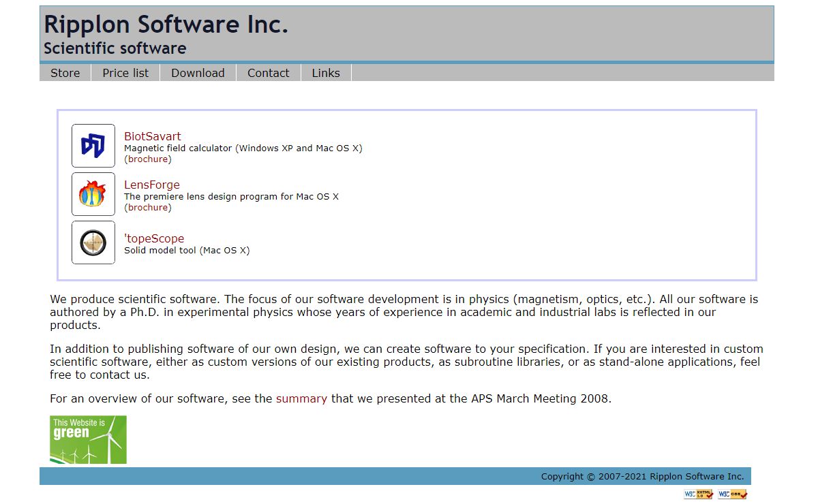Follow the BiotSavart title link
Screen dimensions: 818x504
pos(153,136)
